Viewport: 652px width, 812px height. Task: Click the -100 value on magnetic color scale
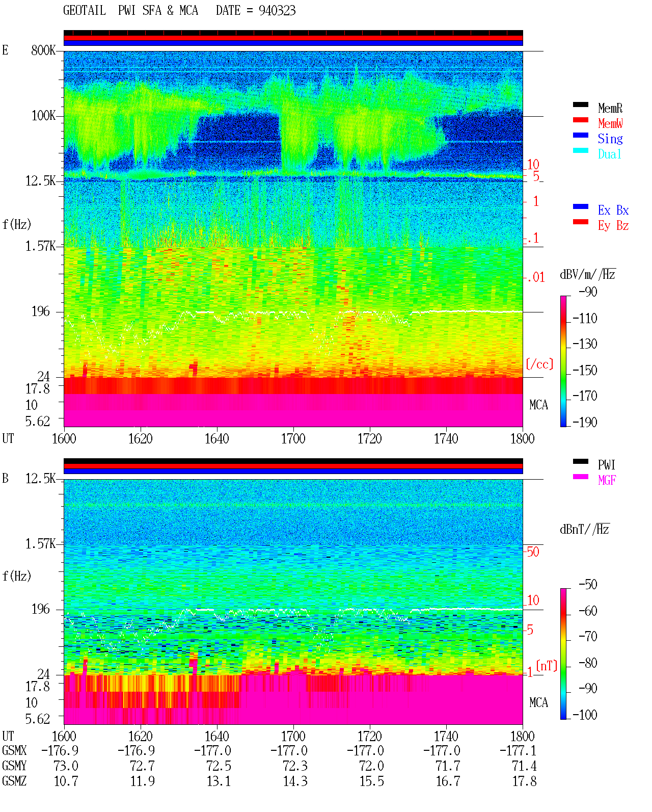(585, 715)
